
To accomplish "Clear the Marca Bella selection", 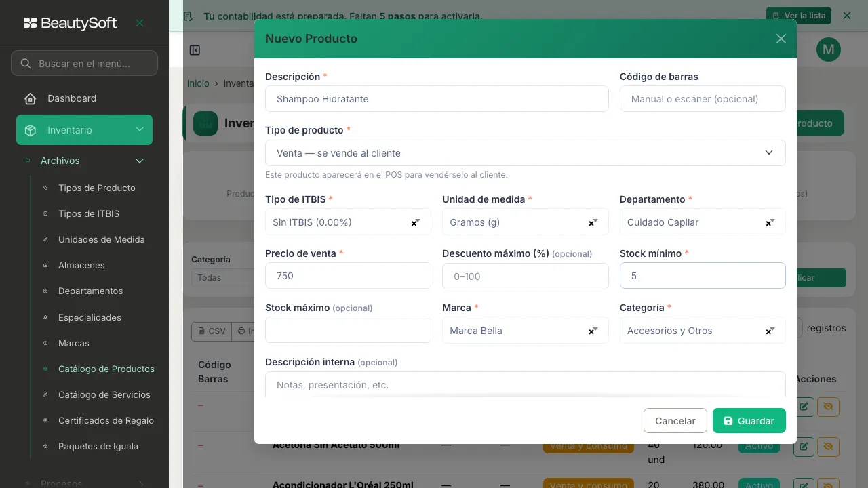I will (591, 331).
